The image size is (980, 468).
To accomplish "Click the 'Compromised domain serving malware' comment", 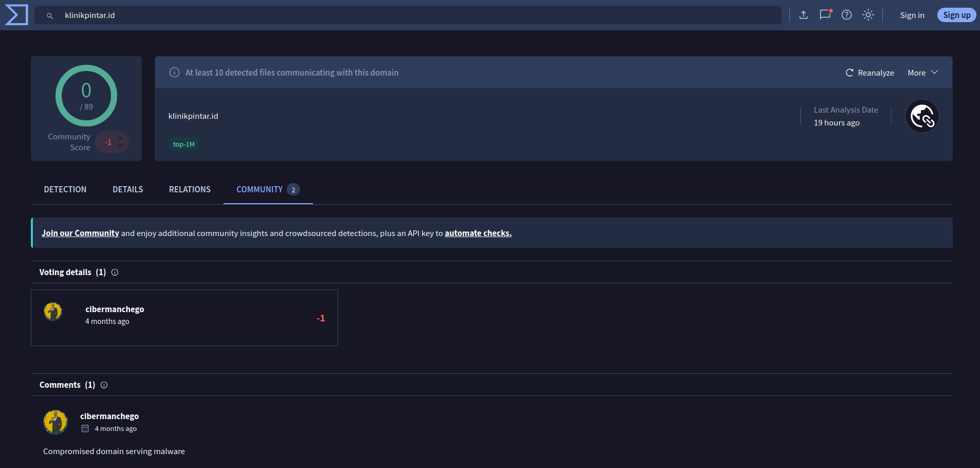I will [114, 452].
